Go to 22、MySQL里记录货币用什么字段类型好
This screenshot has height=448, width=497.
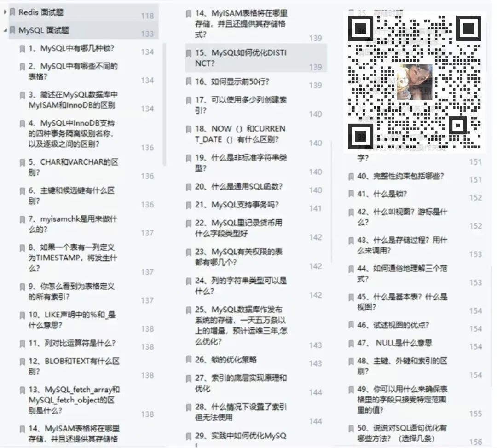click(x=239, y=228)
